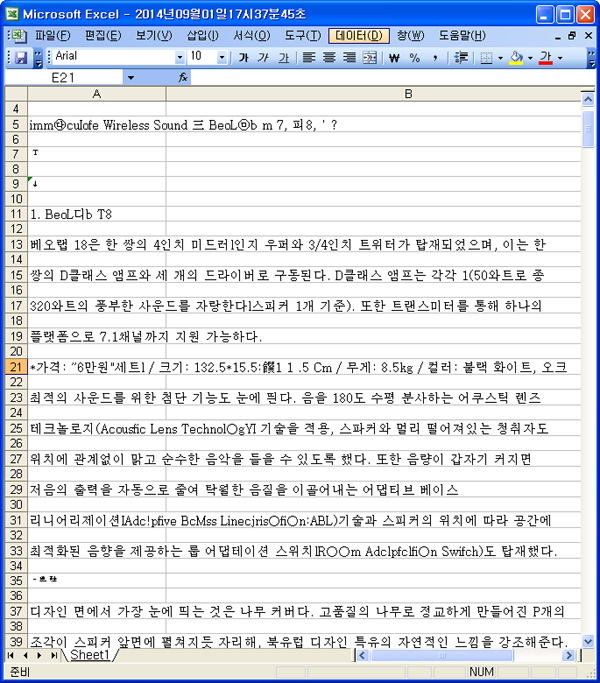Screen dimensions: 600x683
Task: Toggle italic formatting
Action: coord(264,57)
